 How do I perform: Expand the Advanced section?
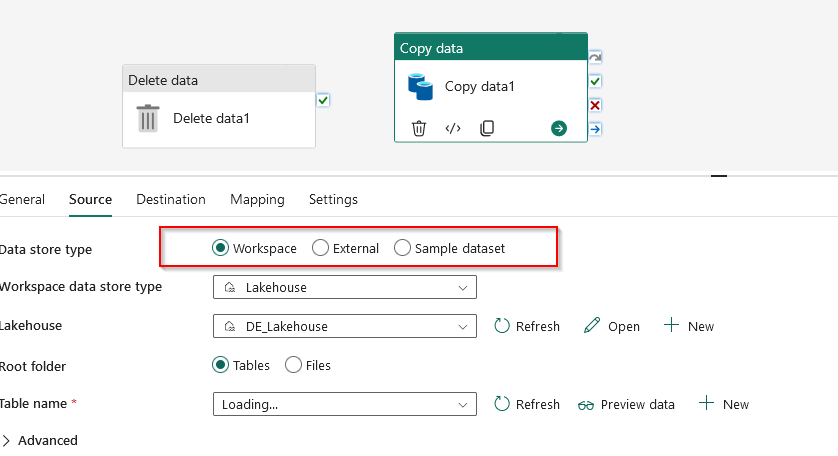40,440
